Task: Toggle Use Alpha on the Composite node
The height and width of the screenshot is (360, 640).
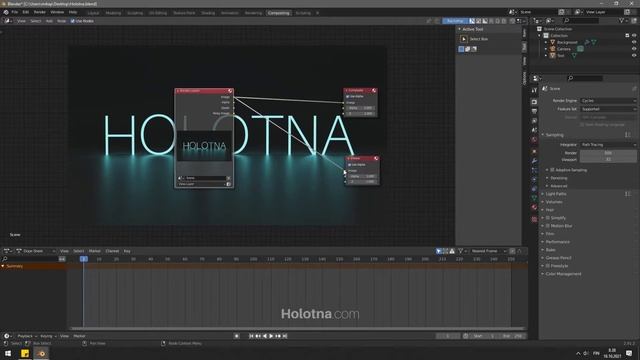Action: tap(348, 97)
